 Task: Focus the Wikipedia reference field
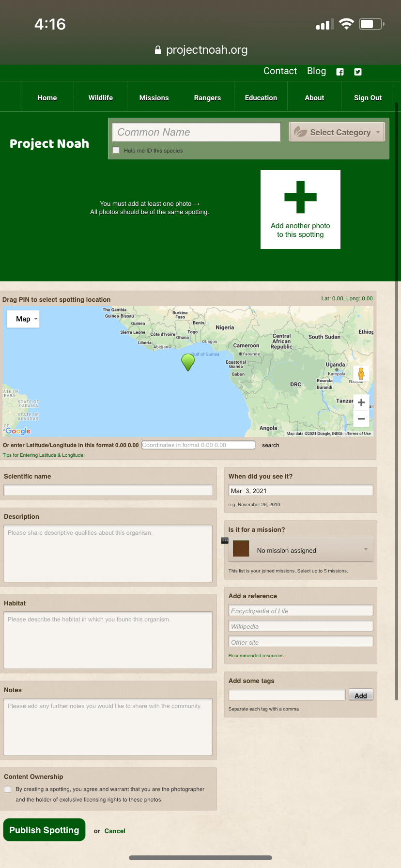pyautogui.click(x=300, y=626)
